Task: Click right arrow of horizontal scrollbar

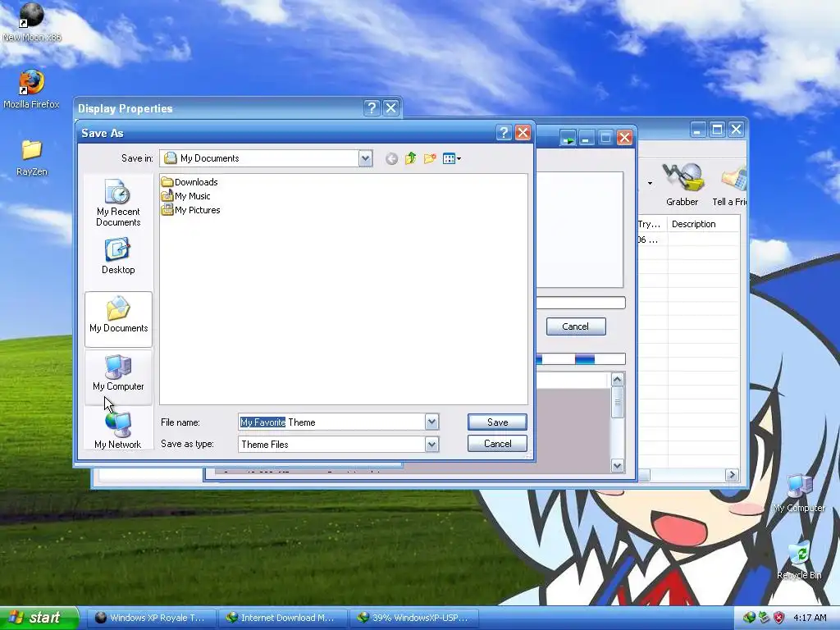Action: 732,475
